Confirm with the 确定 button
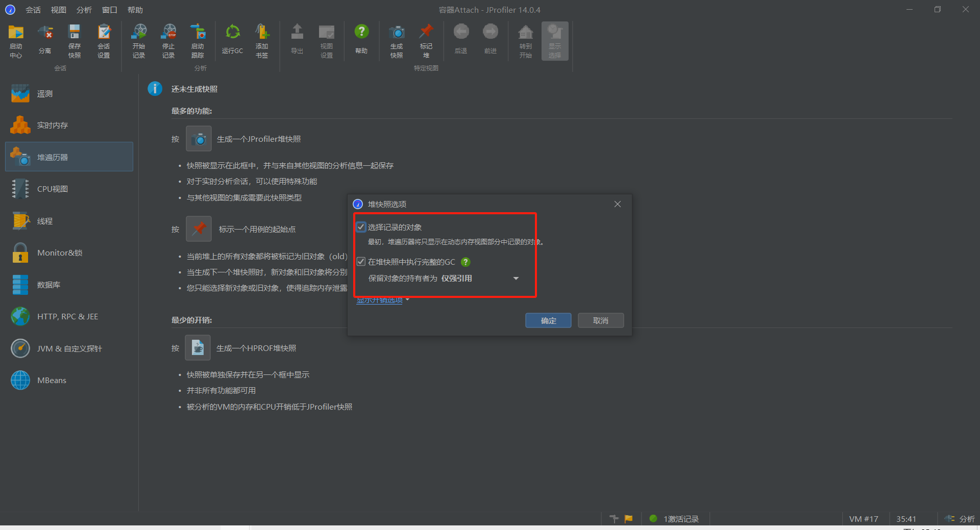Viewport: 980px width, 530px height. click(x=548, y=320)
